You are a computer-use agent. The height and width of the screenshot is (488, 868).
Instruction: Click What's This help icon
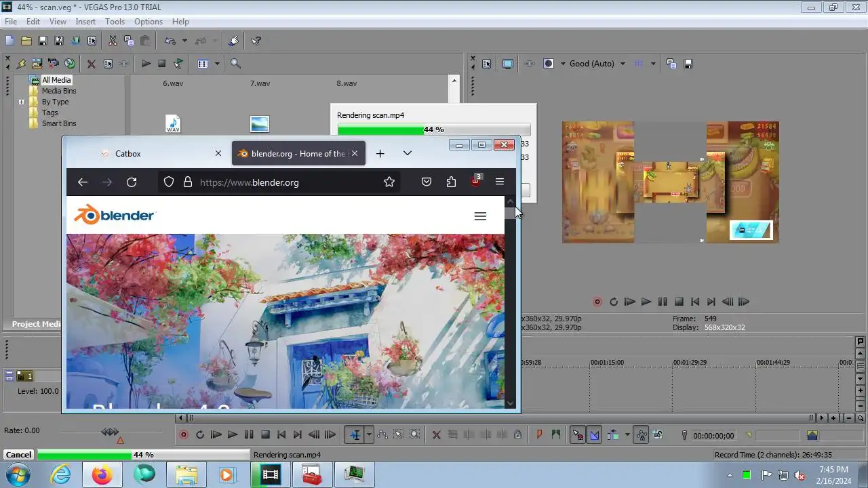tap(256, 41)
